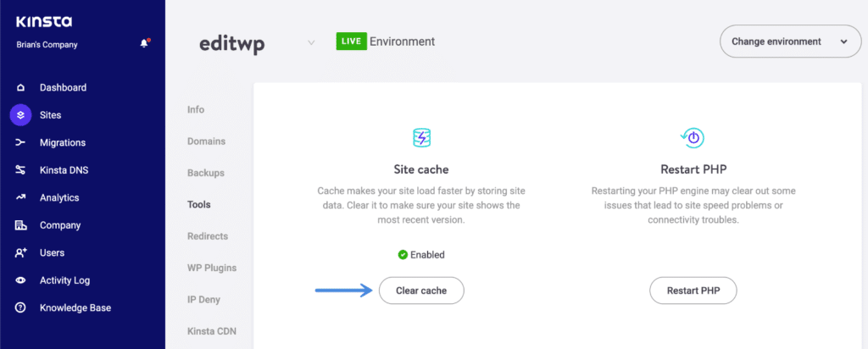Open Activity Log in the sidebar
Viewport: 868px width, 349px height.
tap(64, 280)
